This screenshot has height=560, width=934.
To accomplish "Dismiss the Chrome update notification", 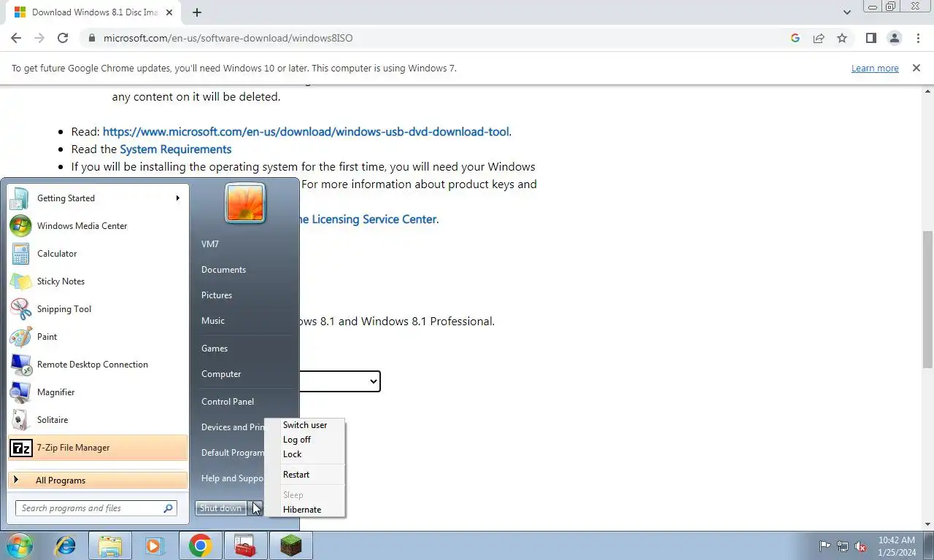I will 916,68.
